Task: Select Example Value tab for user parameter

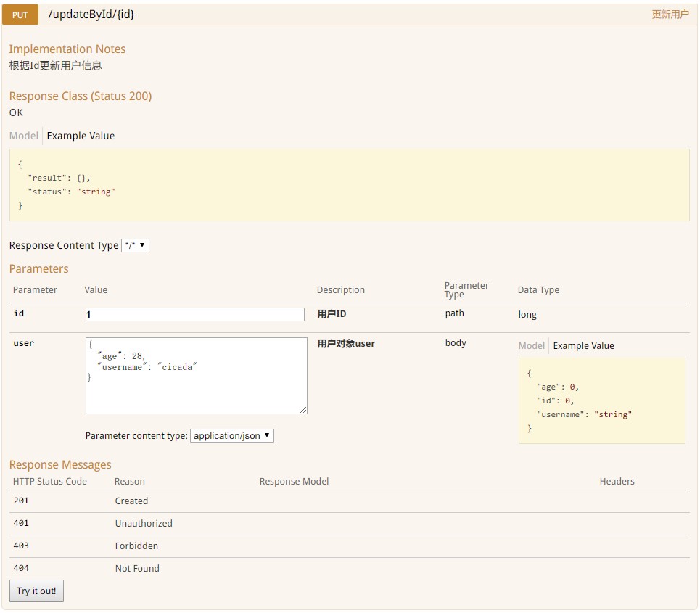Action: (x=583, y=345)
